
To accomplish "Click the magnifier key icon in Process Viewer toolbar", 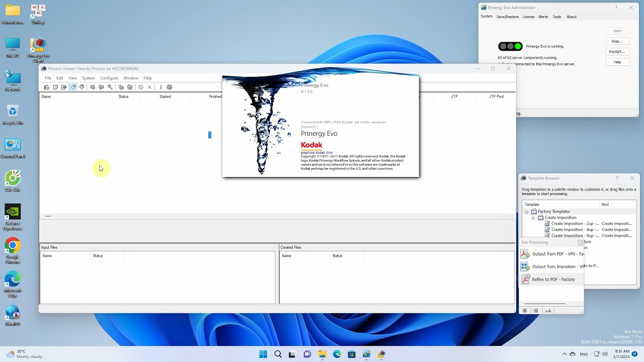I will pyautogui.click(x=110, y=87).
